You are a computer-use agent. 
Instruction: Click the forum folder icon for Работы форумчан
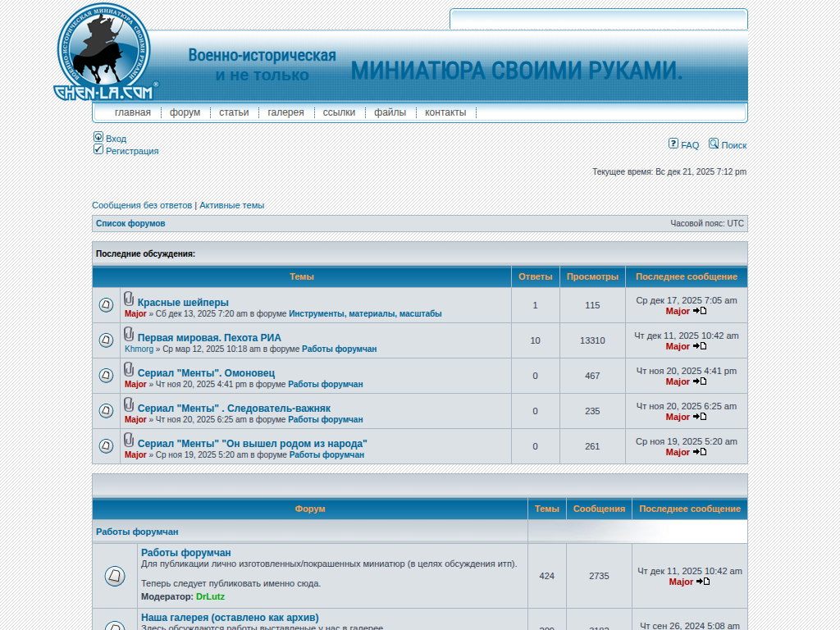pyautogui.click(x=115, y=576)
